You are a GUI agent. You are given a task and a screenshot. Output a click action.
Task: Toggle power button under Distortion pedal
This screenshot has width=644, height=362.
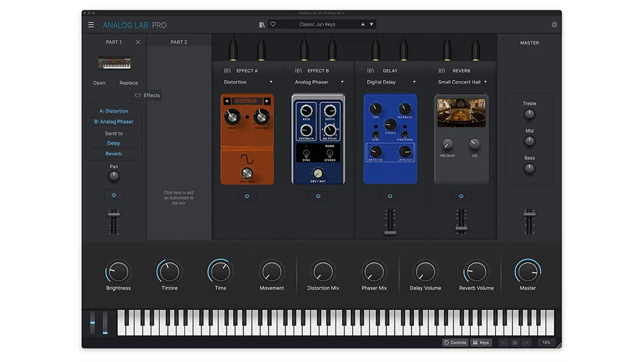click(x=247, y=196)
